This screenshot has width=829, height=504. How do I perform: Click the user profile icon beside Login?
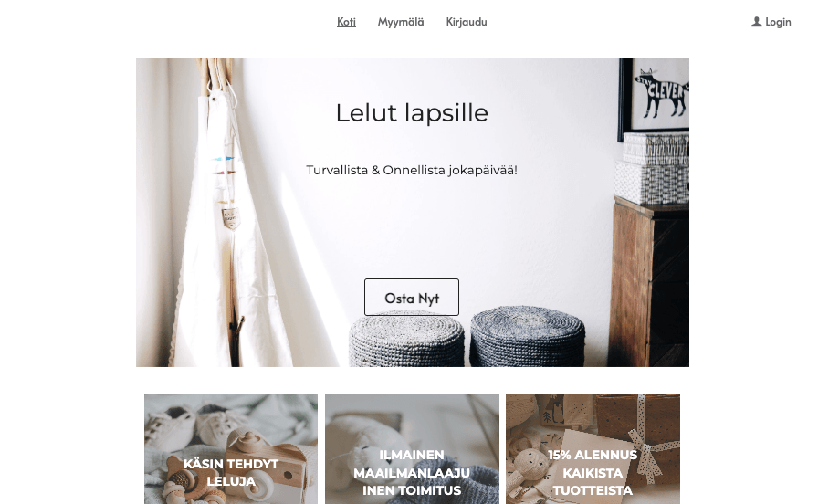click(x=757, y=22)
